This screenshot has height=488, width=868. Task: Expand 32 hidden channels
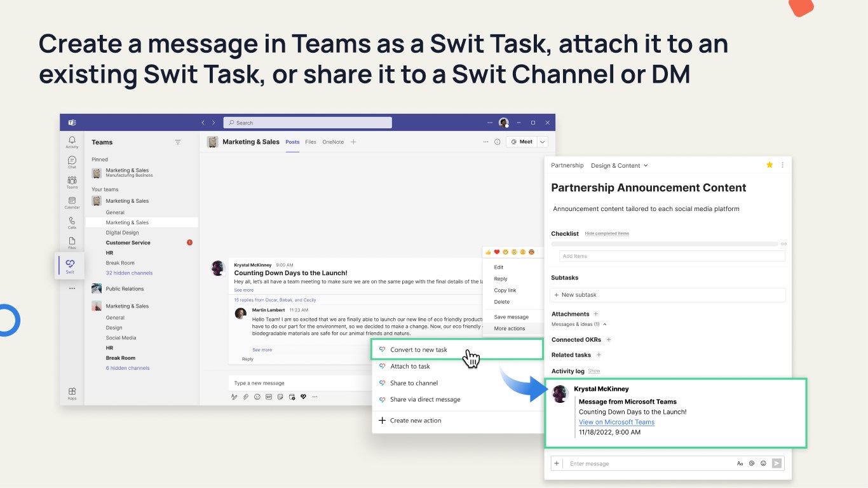coord(129,273)
